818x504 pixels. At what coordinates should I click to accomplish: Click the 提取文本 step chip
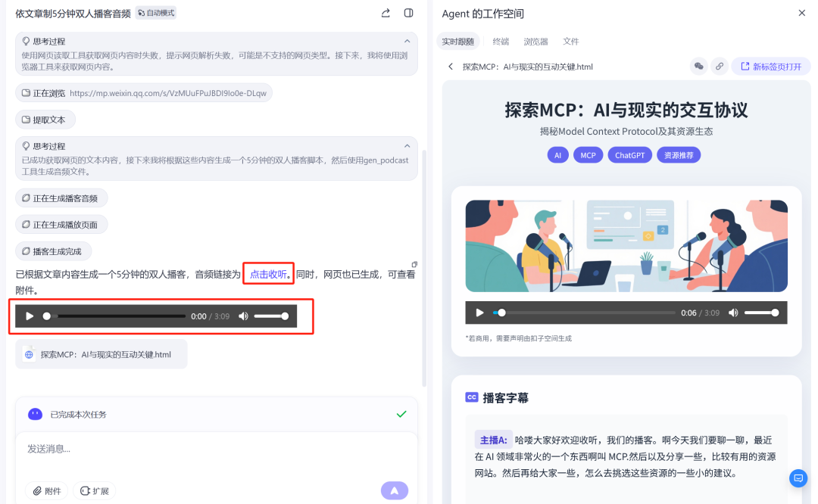[x=45, y=120]
